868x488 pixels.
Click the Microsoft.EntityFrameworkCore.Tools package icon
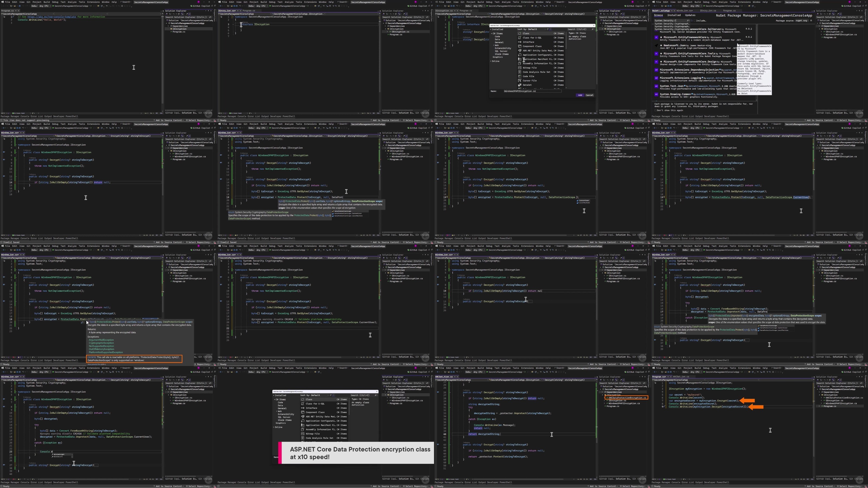tap(656, 54)
